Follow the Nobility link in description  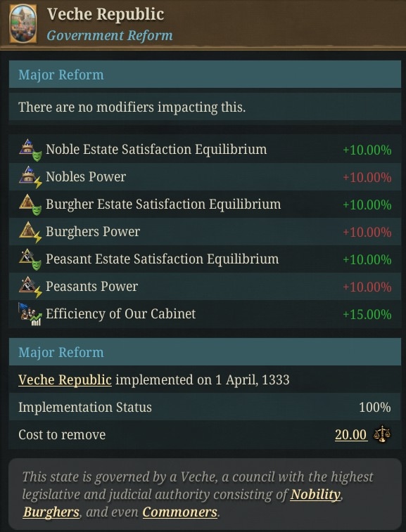tap(315, 494)
